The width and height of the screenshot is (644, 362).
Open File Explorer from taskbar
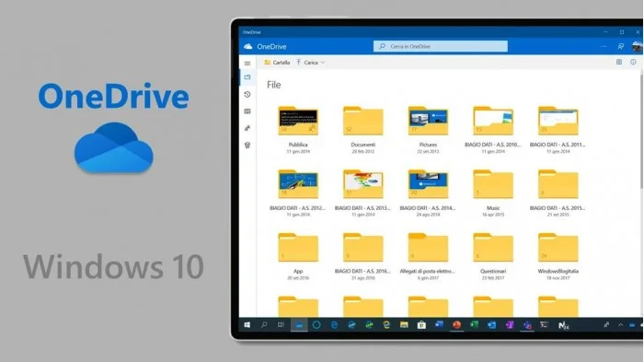pyautogui.click(x=404, y=325)
